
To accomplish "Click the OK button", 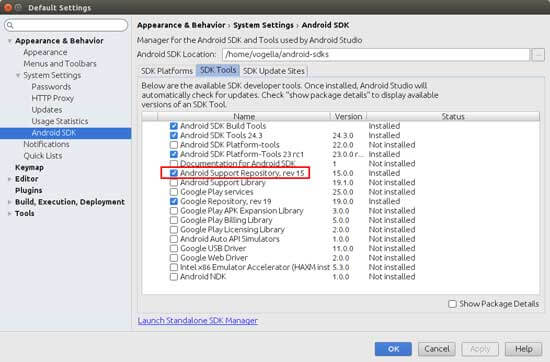I will click(x=393, y=349).
